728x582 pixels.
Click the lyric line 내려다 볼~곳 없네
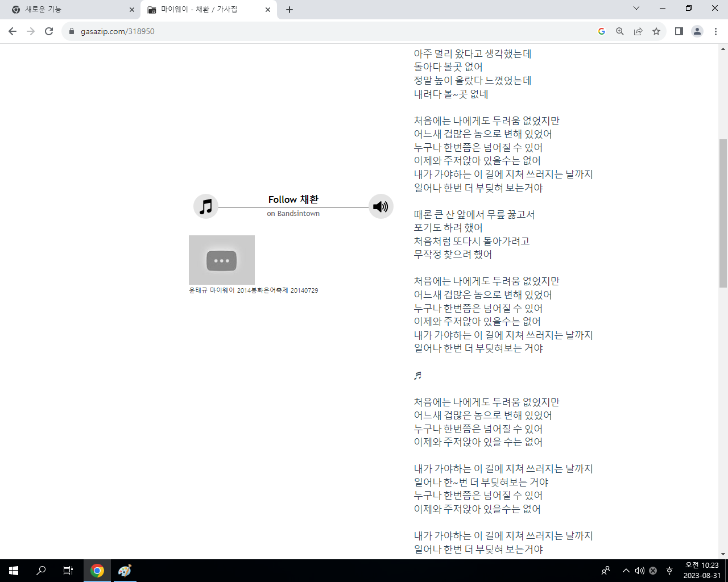(451, 94)
